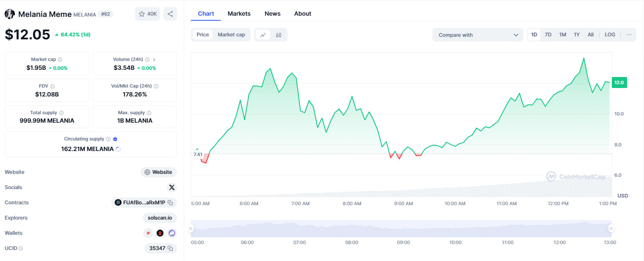
Task: Open the X social profile icon
Action: point(171,187)
